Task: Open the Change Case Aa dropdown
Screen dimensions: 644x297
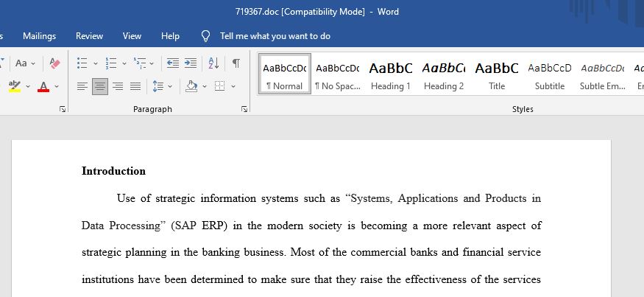Action: coord(25,63)
